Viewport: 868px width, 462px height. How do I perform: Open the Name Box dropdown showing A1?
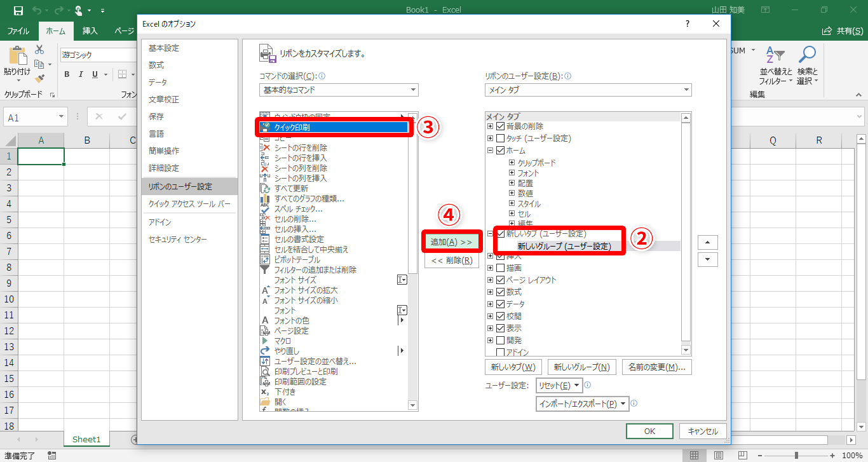point(61,118)
